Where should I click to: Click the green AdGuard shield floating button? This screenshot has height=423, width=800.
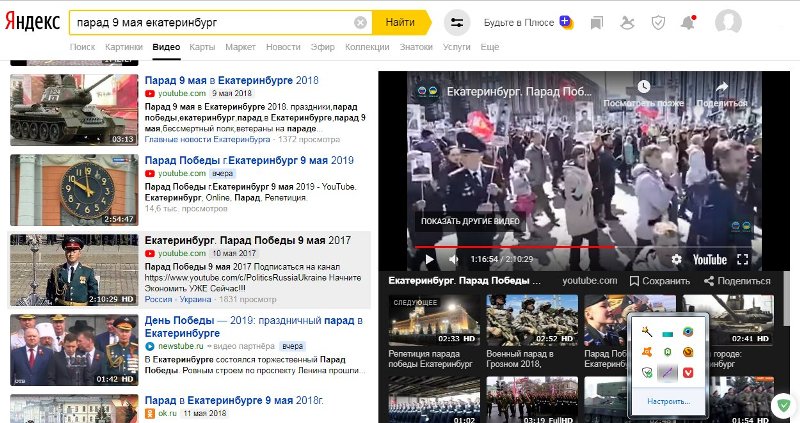click(x=783, y=405)
